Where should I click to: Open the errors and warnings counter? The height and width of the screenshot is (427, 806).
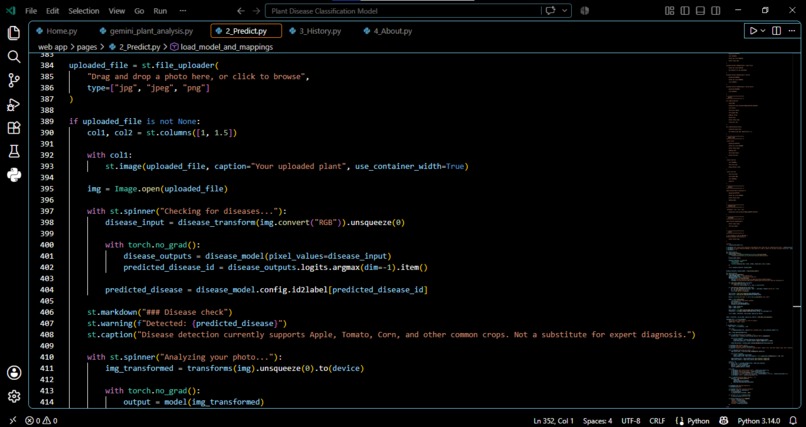pyautogui.click(x=41, y=421)
